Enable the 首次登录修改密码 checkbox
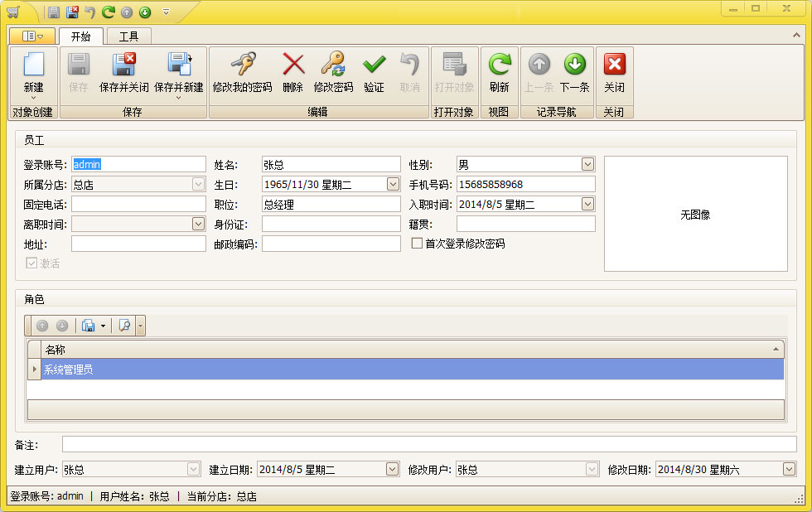812x512 pixels. (x=417, y=244)
